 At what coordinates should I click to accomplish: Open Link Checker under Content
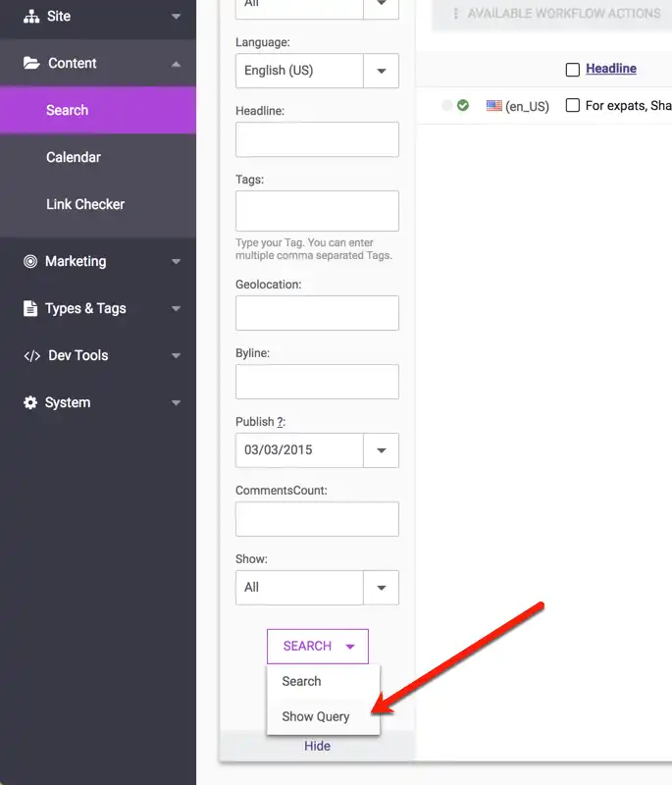[85, 205]
